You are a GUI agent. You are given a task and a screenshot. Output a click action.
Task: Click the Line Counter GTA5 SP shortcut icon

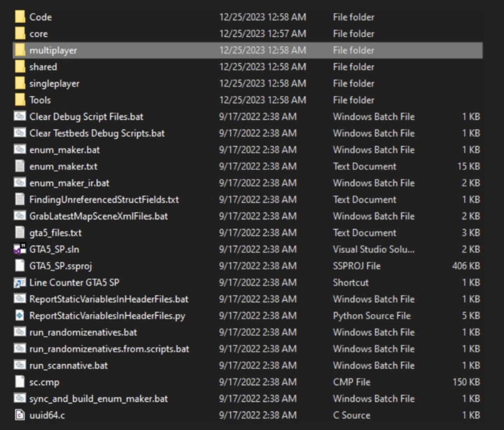pos(20,283)
